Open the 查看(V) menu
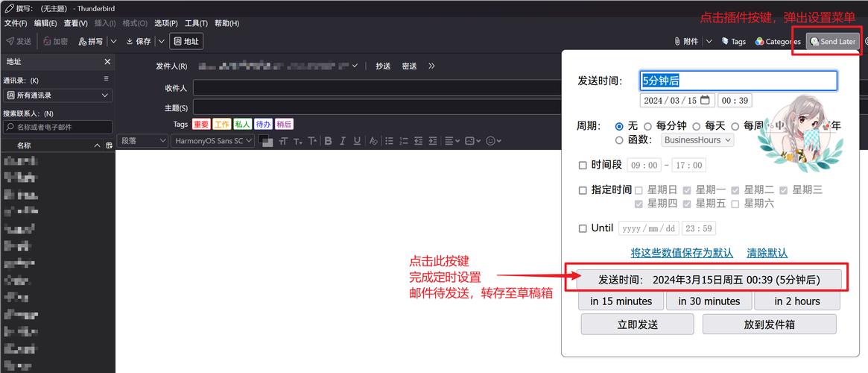Viewport: 868px width, 373px height. (75, 23)
